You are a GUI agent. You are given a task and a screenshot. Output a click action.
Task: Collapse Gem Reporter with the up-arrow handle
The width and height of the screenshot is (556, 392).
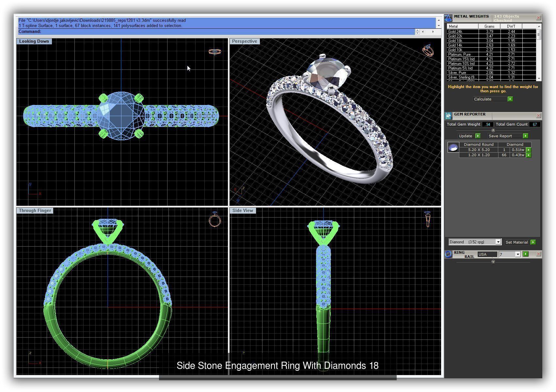click(493, 130)
